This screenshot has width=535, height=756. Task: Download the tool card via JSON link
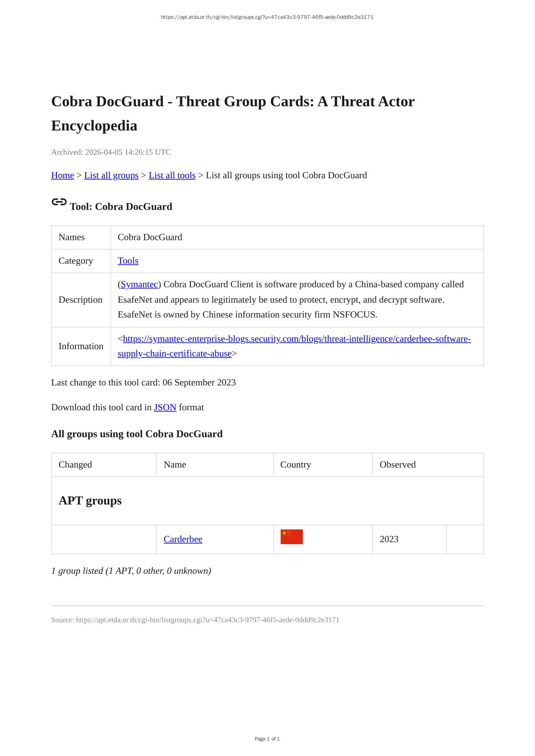(x=165, y=407)
